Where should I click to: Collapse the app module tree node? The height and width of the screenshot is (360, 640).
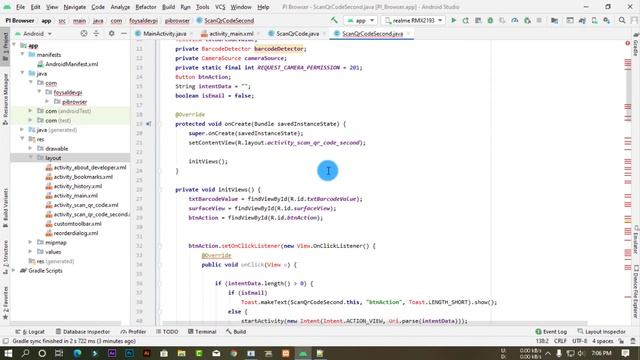(x=14, y=45)
